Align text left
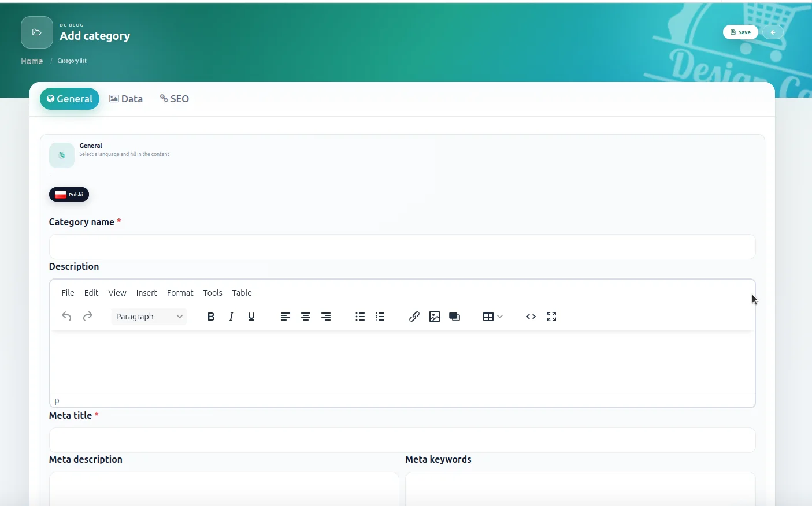 (x=286, y=317)
